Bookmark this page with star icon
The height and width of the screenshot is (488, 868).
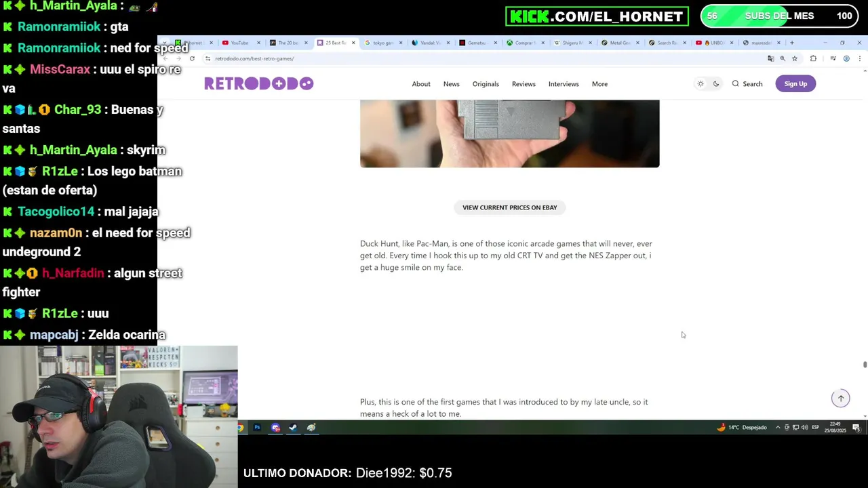point(795,59)
